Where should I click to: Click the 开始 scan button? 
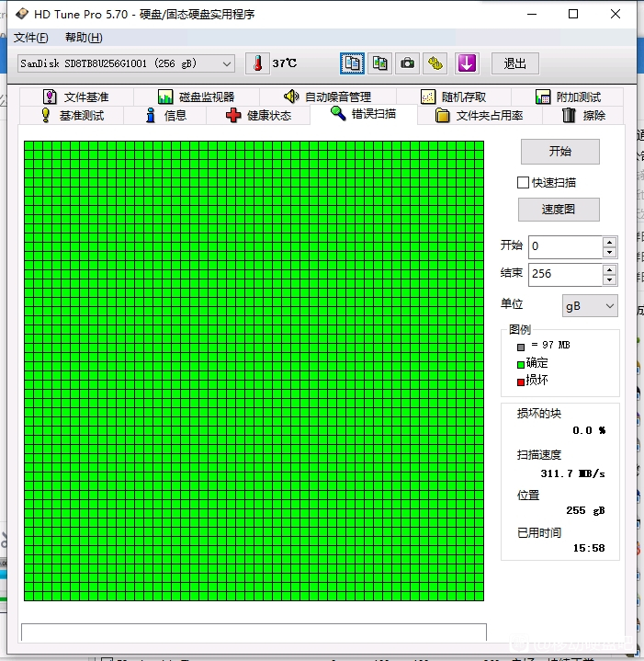pyautogui.click(x=560, y=152)
